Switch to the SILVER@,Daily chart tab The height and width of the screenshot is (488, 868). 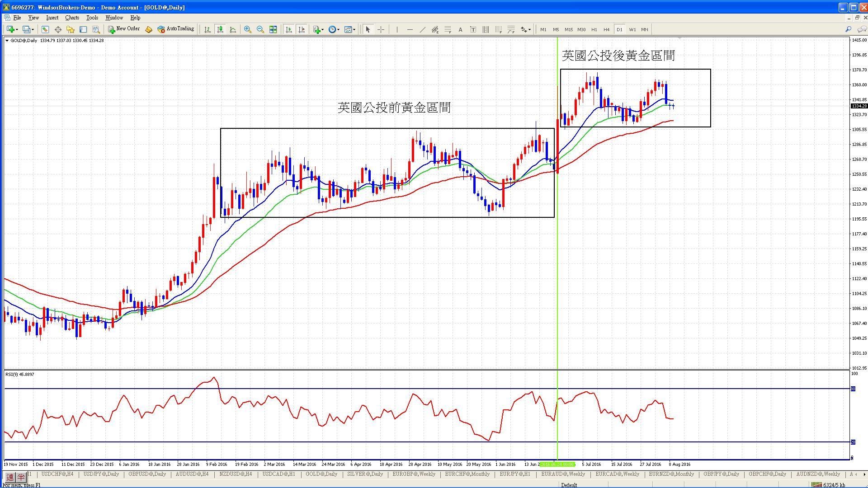point(365,474)
